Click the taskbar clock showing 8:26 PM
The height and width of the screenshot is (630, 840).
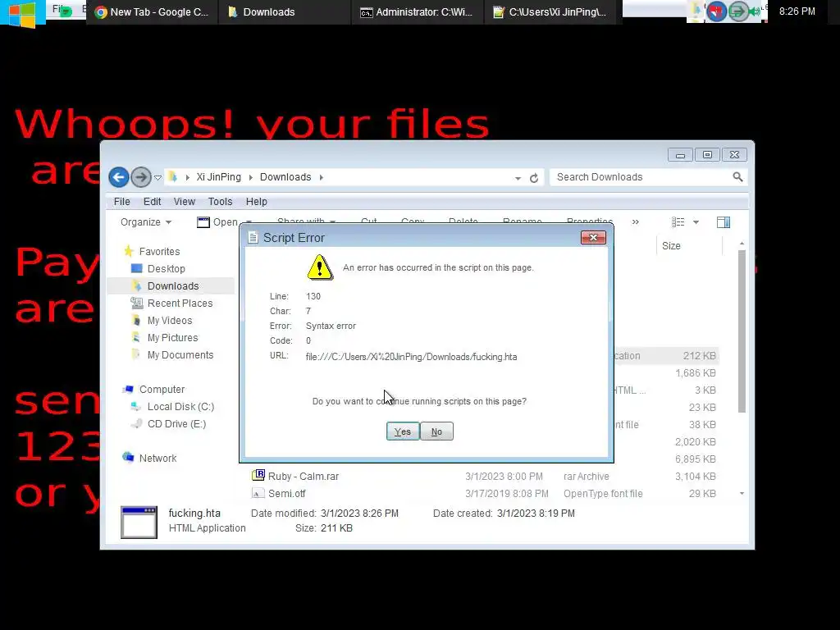797,11
